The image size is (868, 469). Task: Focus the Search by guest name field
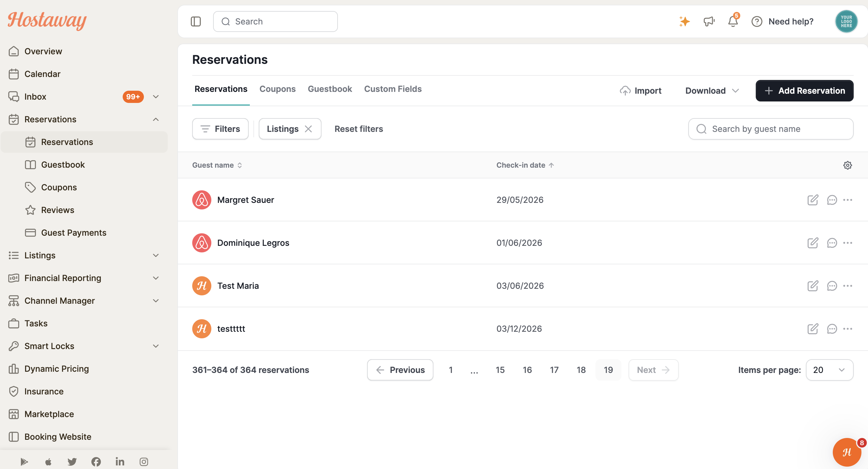tap(771, 129)
